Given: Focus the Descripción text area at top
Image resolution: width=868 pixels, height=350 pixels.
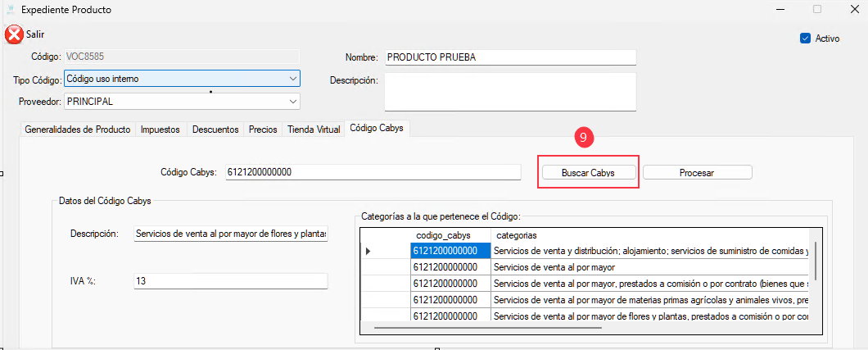Looking at the screenshot, I should tap(509, 91).
